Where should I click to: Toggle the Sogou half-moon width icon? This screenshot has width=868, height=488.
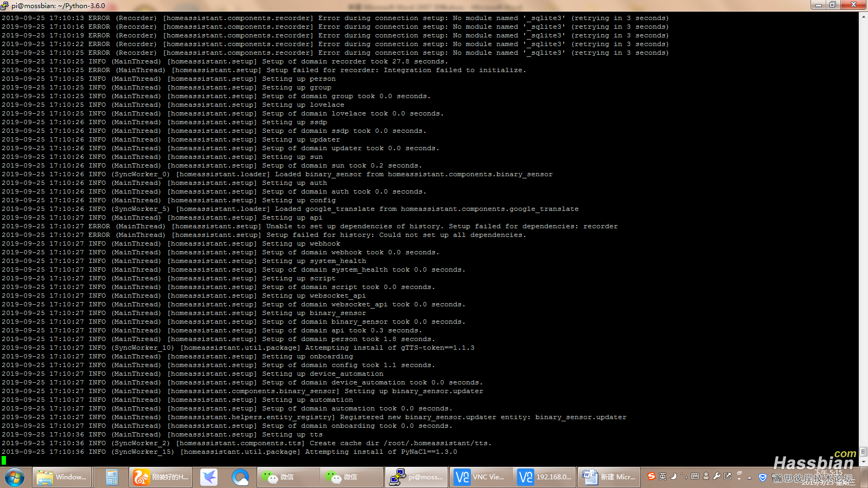click(x=673, y=476)
